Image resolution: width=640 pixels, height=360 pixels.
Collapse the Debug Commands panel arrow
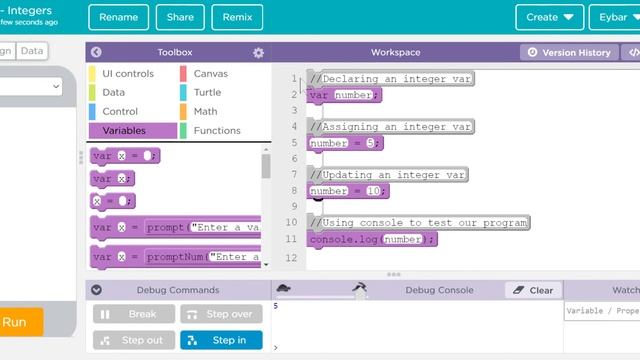coord(96,290)
